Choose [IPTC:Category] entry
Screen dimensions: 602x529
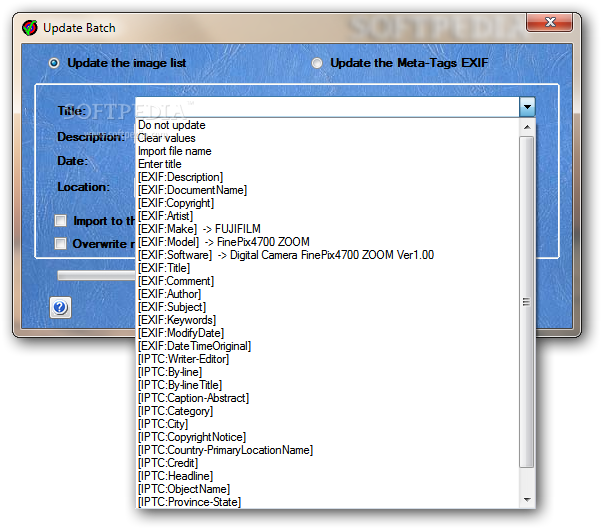(328, 411)
